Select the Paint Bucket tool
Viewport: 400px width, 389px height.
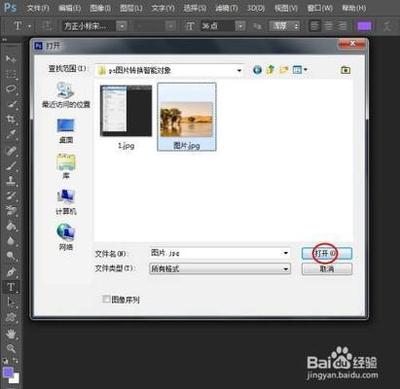pyautogui.click(x=11, y=226)
